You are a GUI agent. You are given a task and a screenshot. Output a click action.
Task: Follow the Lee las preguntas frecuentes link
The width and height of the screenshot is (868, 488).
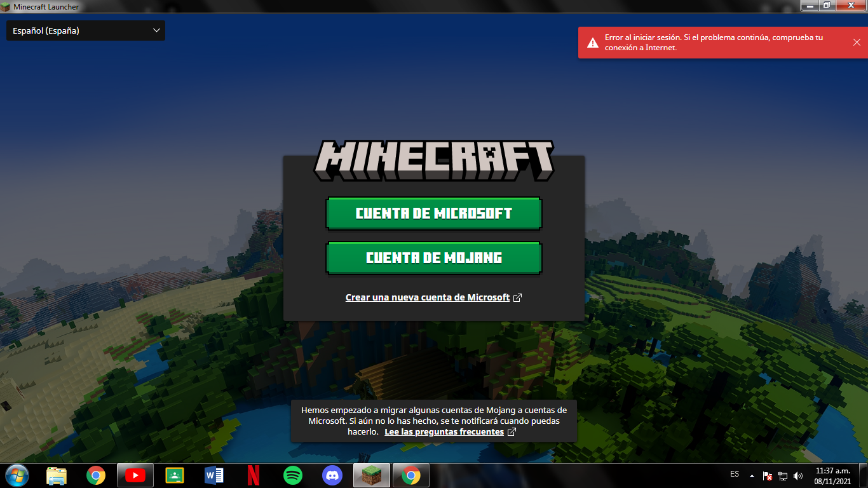click(x=450, y=432)
